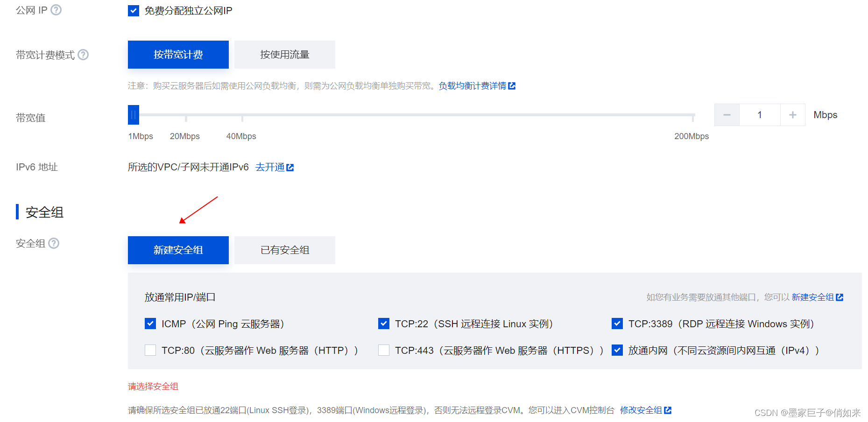Click the external link icon beside 去开通
This screenshot has height=422, width=868.
tap(291, 167)
